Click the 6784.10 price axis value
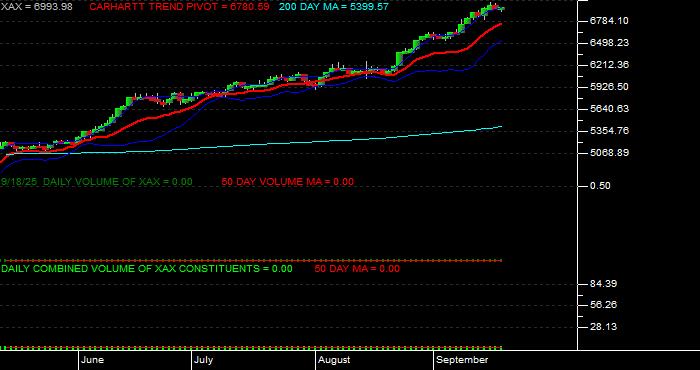The width and height of the screenshot is (700, 370). (x=609, y=21)
